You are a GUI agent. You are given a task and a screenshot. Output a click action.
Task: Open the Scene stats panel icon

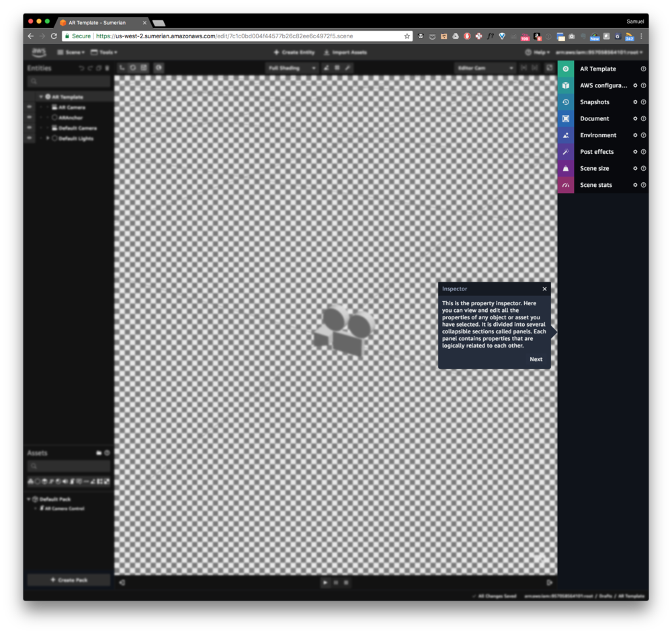pos(565,185)
